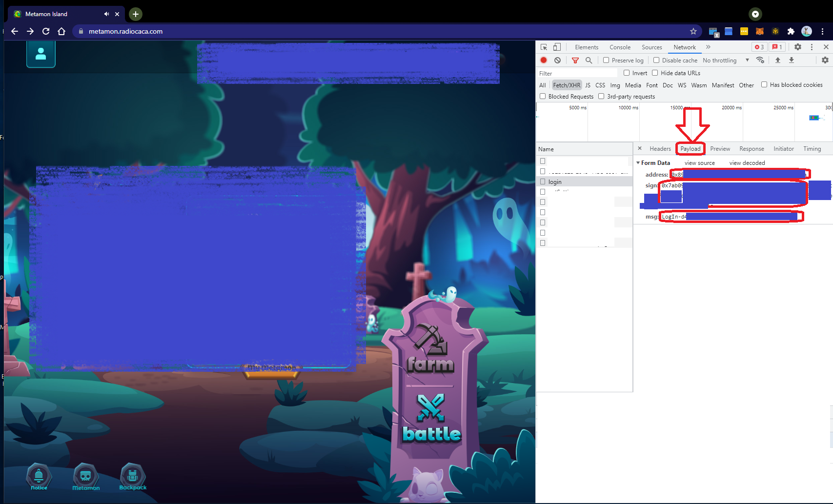Tick the checkbox beside the login request

[543, 181]
